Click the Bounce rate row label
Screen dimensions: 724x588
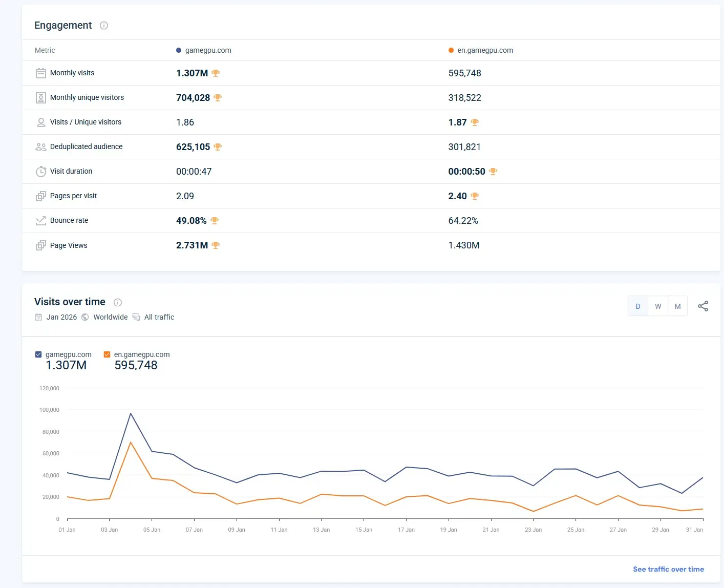click(x=69, y=220)
